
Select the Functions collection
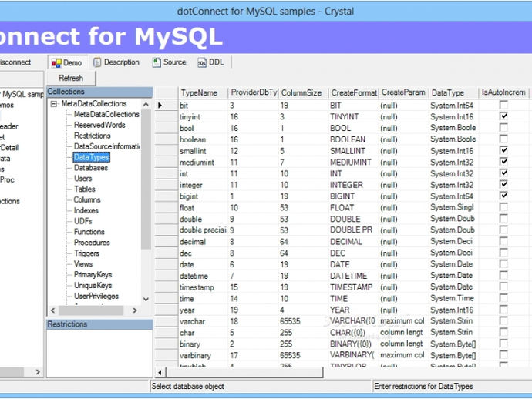(x=89, y=232)
